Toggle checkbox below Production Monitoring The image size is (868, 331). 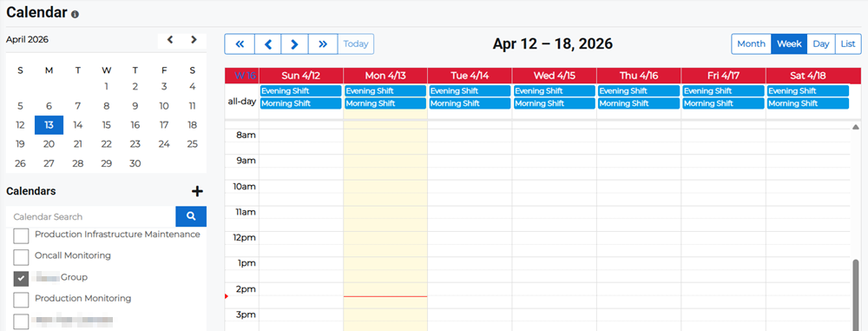click(x=21, y=321)
